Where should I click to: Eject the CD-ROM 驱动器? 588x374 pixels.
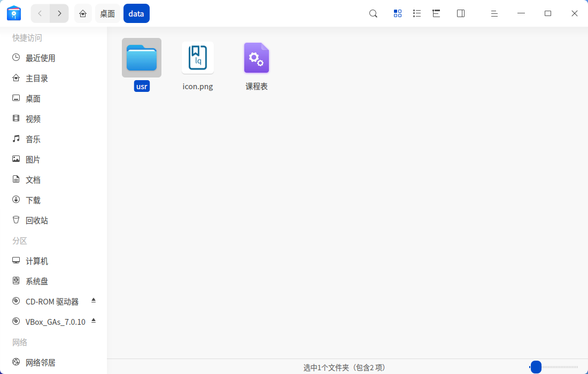point(94,301)
